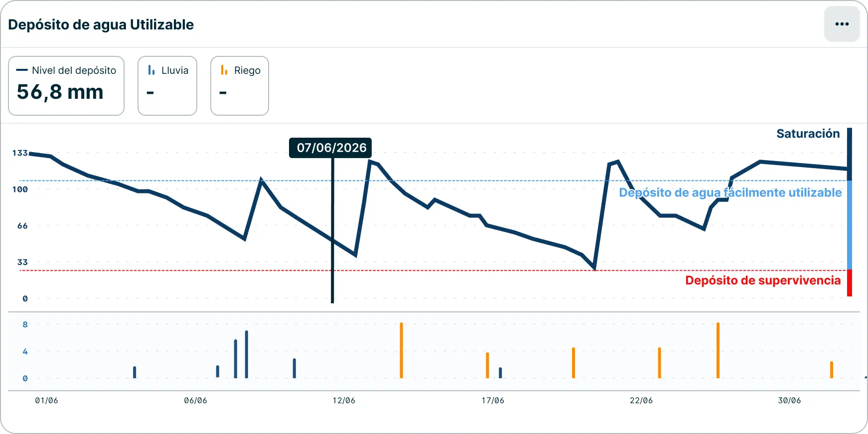This screenshot has width=868, height=434.
Task: Click the Depósito de agua Utilizable title
Action: click(x=101, y=25)
